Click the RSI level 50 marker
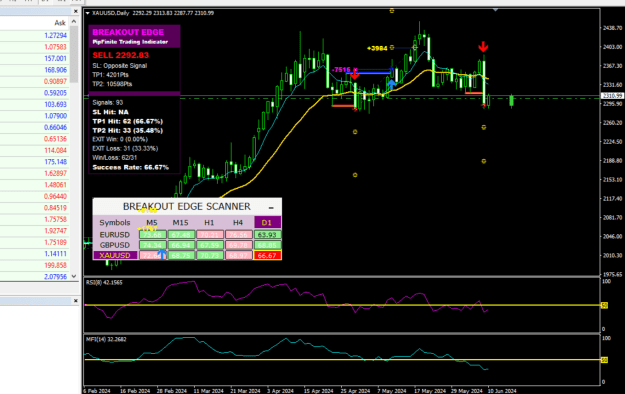 tap(604, 305)
